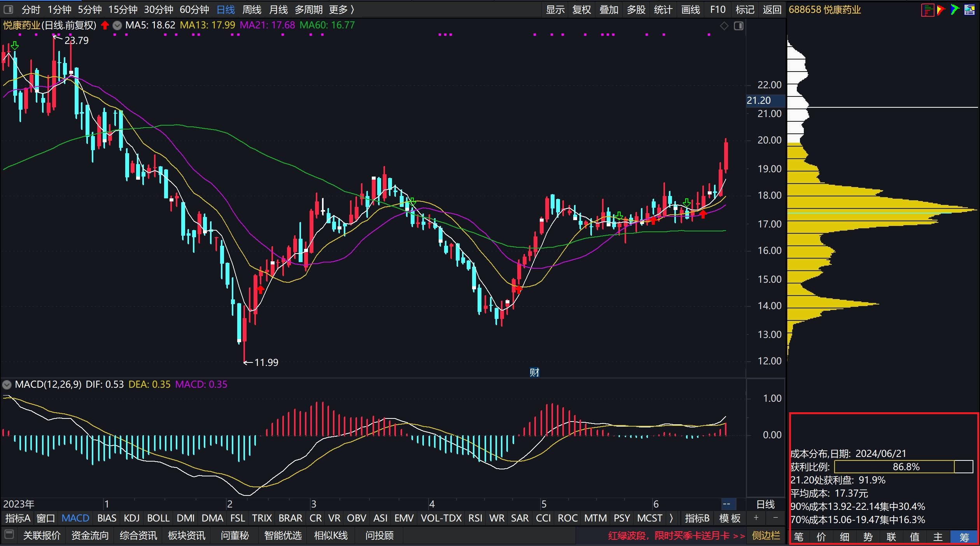Viewport: 980px width, 546px height.
Task: Select the KDJ indicator tab
Action: [131, 518]
